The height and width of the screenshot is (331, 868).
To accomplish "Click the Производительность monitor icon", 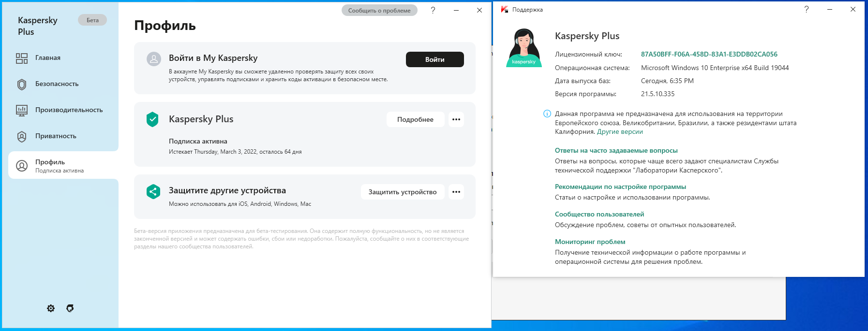I will coord(22,111).
